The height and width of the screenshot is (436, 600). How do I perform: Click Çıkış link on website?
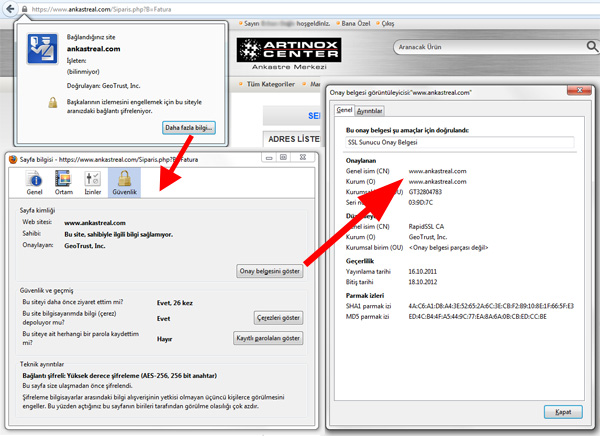tap(388, 23)
